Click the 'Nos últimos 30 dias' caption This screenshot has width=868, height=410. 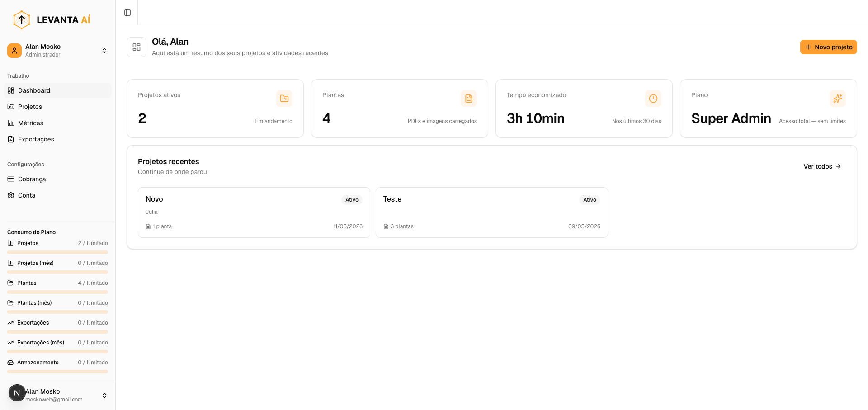click(x=637, y=121)
